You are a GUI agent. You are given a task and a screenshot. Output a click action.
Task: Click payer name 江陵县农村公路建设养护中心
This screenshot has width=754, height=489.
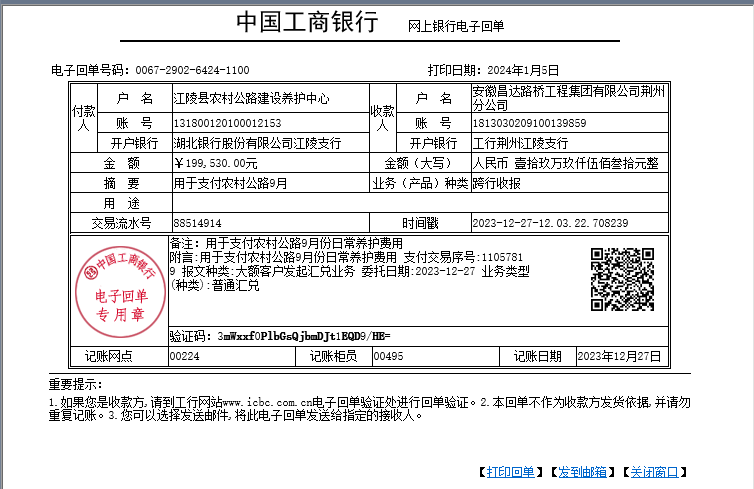tap(251, 99)
